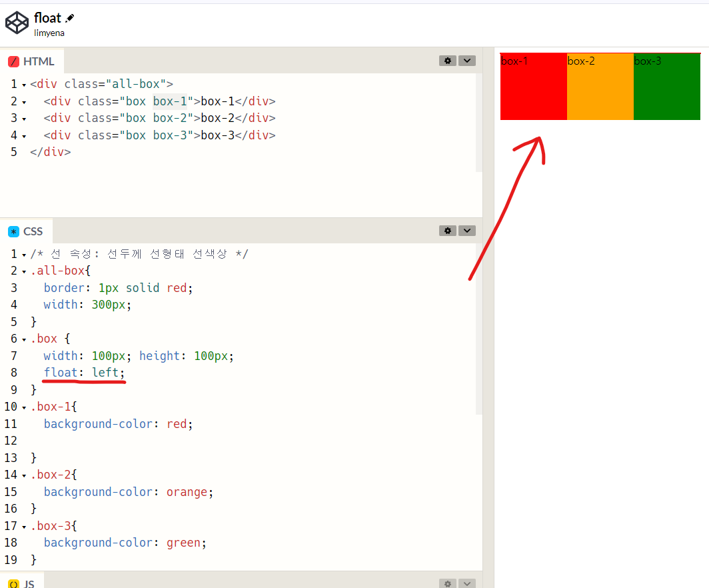This screenshot has height=588, width=709.
Task: Fold .all-box rule at line 2
Action: coord(24,272)
